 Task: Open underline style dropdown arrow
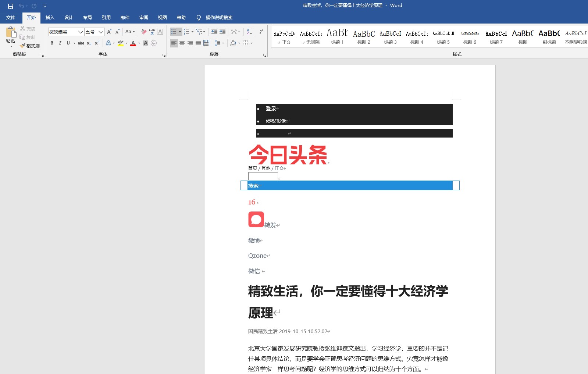pyautogui.click(x=74, y=43)
